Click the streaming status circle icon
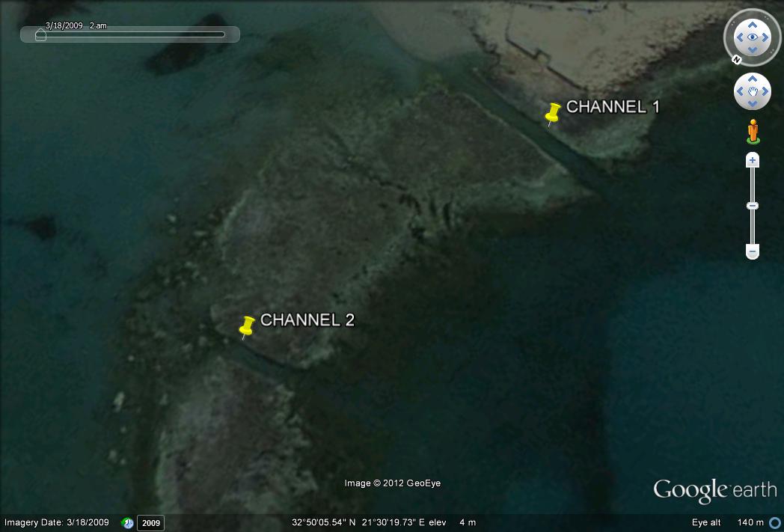 (x=776, y=523)
